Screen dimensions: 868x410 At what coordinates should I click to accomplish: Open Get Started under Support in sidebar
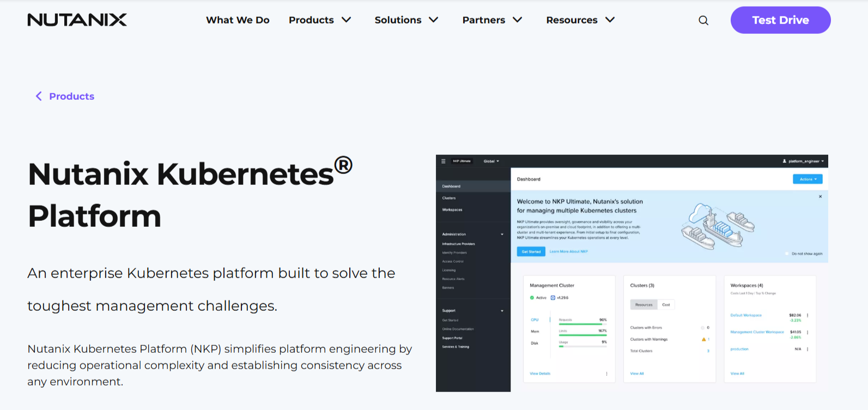pyautogui.click(x=450, y=321)
